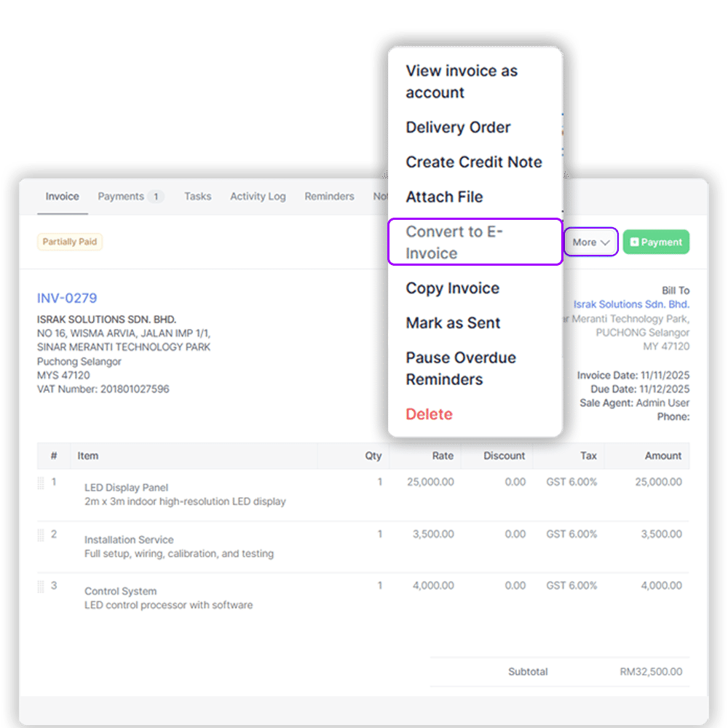Select Pause Overdue Reminders

pos(460,368)
